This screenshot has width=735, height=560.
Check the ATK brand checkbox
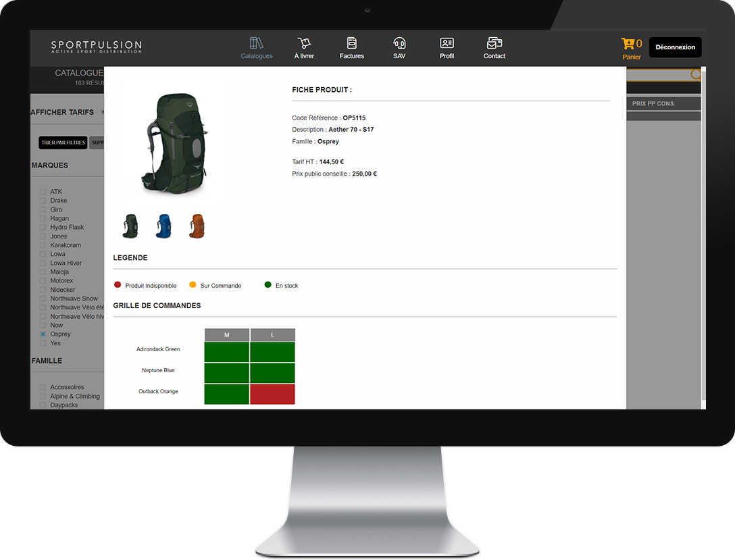(43, 192)
